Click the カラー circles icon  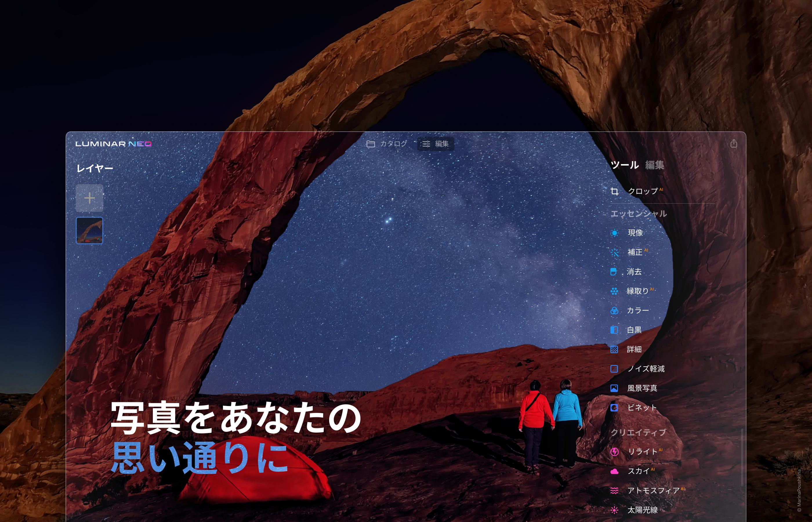point(614,311)
